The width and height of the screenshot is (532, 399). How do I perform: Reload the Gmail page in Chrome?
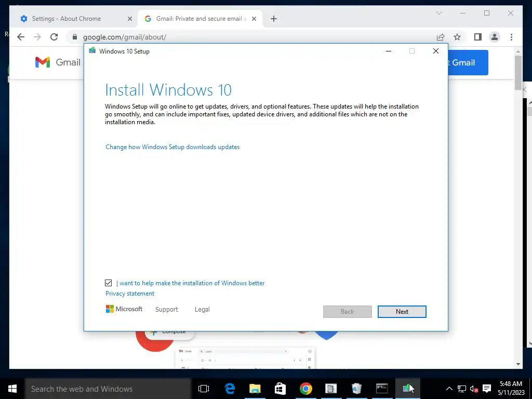click(54, 37)
